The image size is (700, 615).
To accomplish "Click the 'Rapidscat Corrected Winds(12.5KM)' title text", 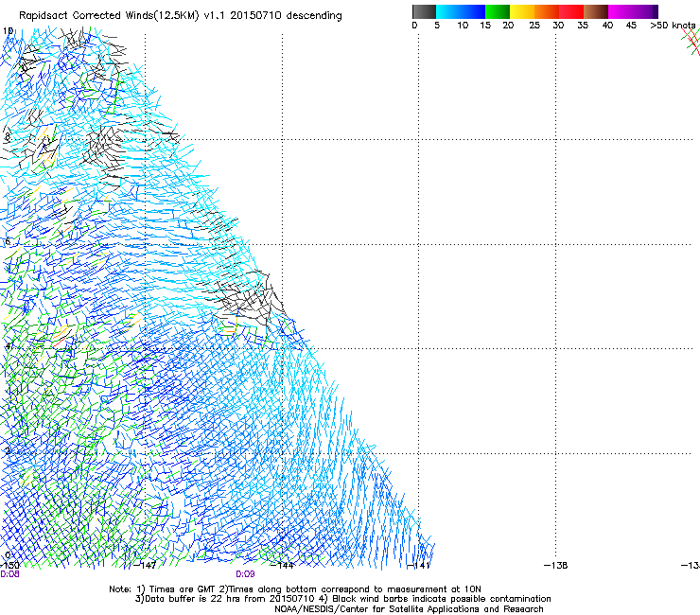I will pos(109,16).
